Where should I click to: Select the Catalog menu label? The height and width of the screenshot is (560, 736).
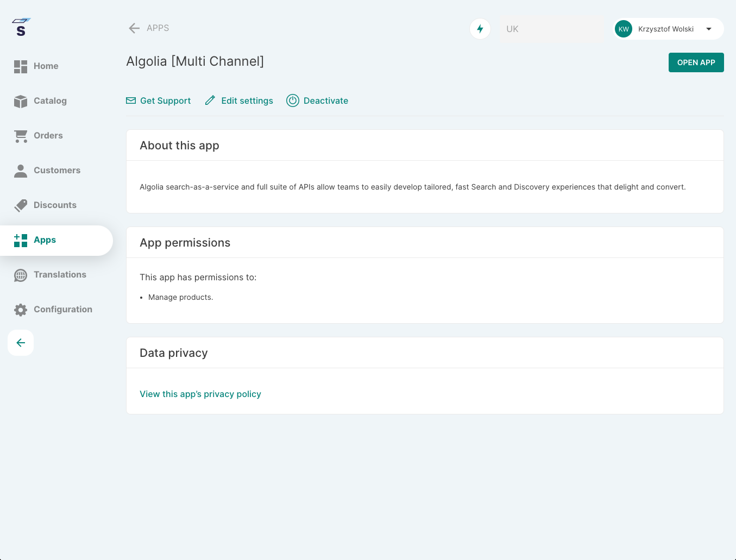click(50, 100)
